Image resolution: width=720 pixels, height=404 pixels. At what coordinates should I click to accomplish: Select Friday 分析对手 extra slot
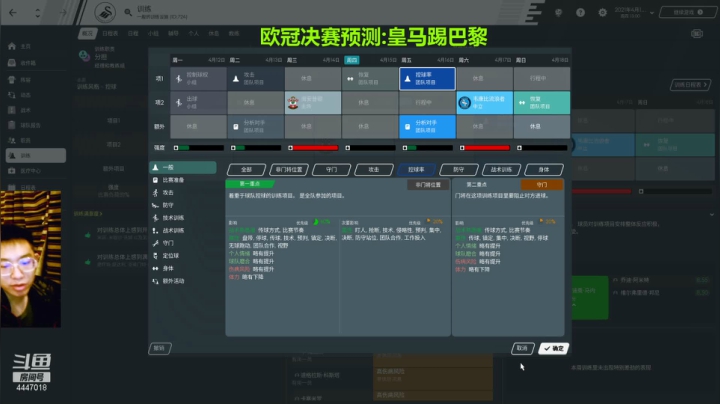[428, 126]
